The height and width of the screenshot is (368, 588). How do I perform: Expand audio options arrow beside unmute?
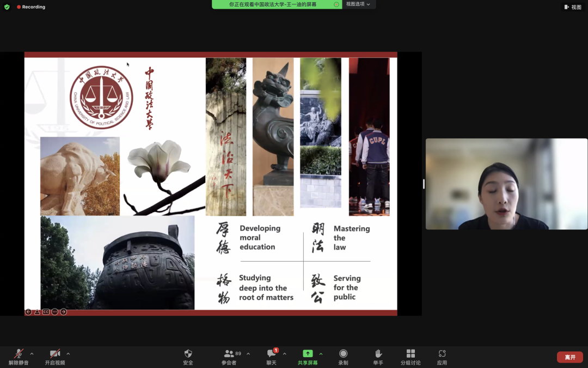(32, 354)
